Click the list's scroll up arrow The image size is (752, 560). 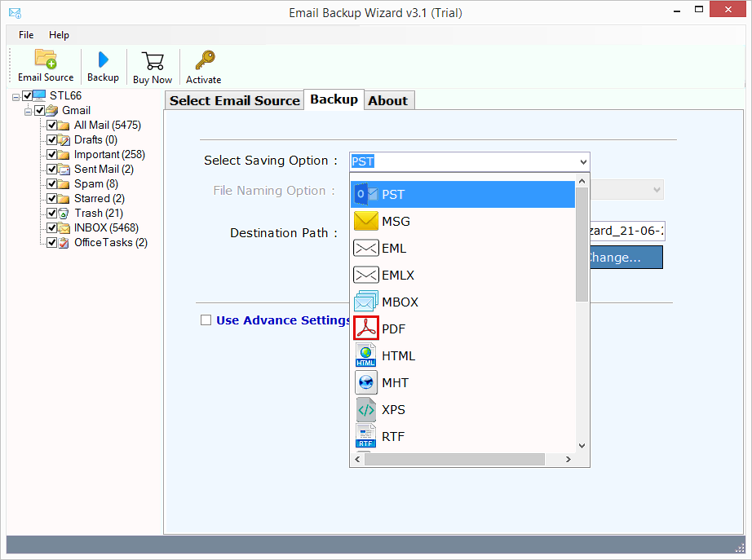582,181
